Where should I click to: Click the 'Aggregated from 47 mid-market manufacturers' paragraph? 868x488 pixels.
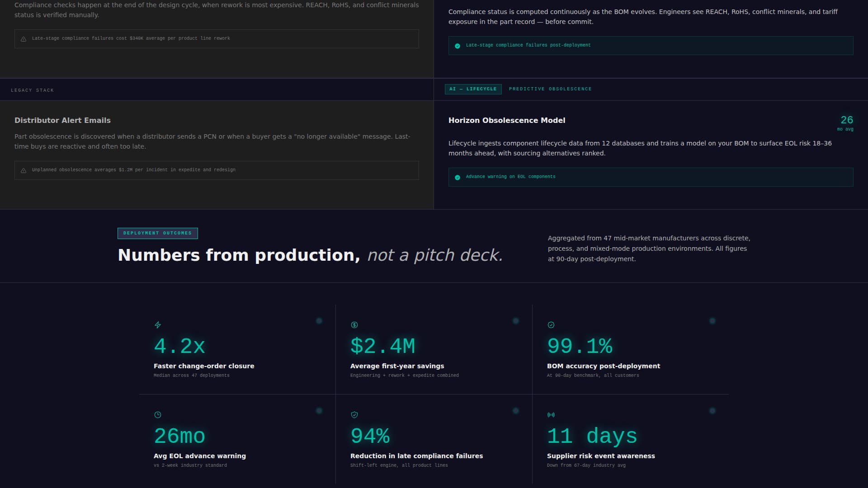[649, 249]
